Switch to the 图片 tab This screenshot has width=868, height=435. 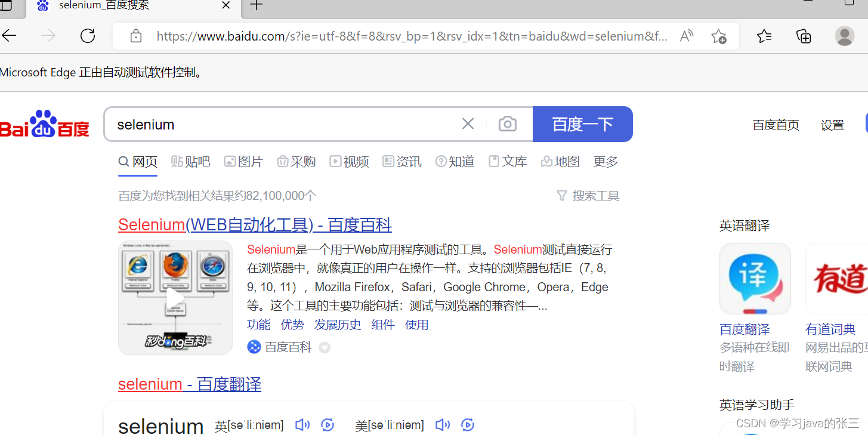pyautogui.click(x=243, y=162)
